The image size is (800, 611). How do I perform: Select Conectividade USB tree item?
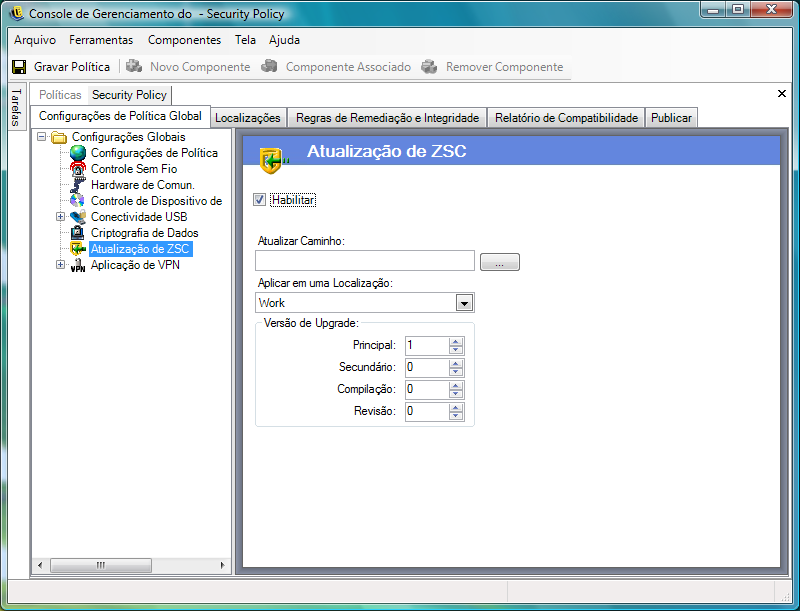tap(139, 217)
